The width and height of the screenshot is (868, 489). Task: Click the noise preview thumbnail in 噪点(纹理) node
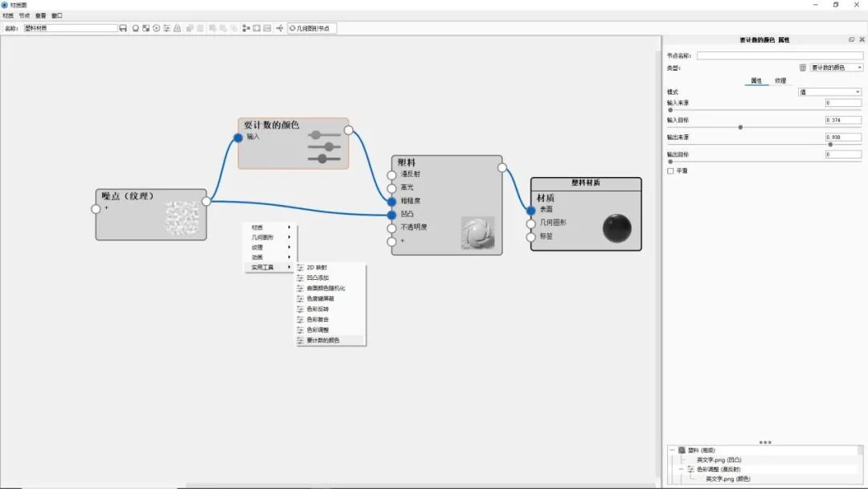(183, 216)
